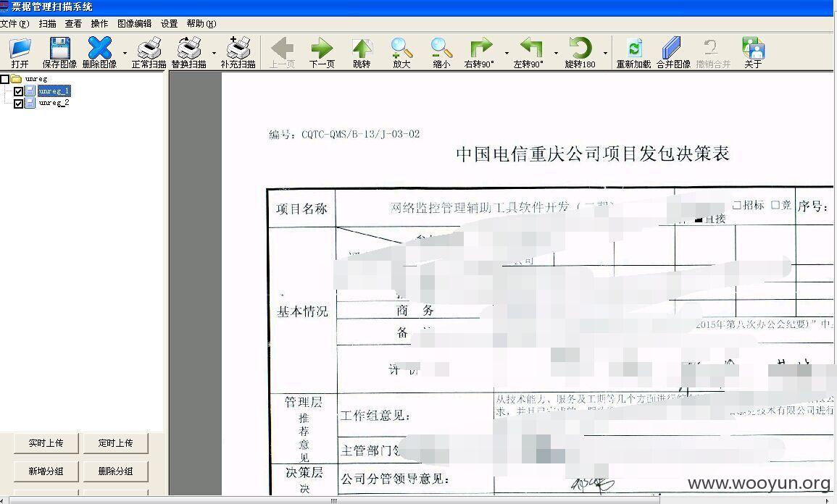837x504 pixels.
Task: Open the 扫描 menu
Action: 48,23
